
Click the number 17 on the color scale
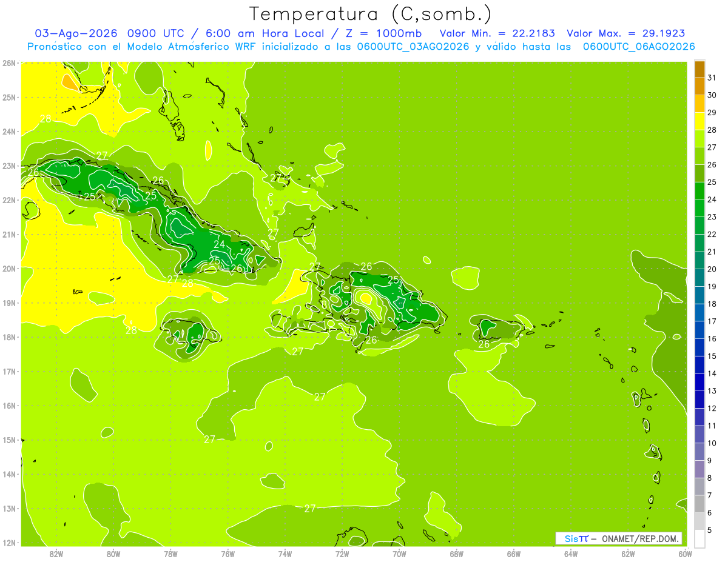click(712, 321)
